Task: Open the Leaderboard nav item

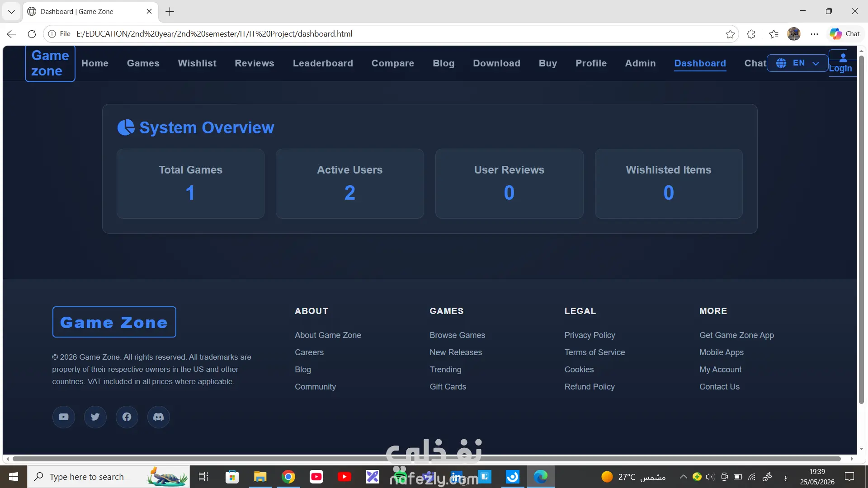Action: click(x=323, y=63)
